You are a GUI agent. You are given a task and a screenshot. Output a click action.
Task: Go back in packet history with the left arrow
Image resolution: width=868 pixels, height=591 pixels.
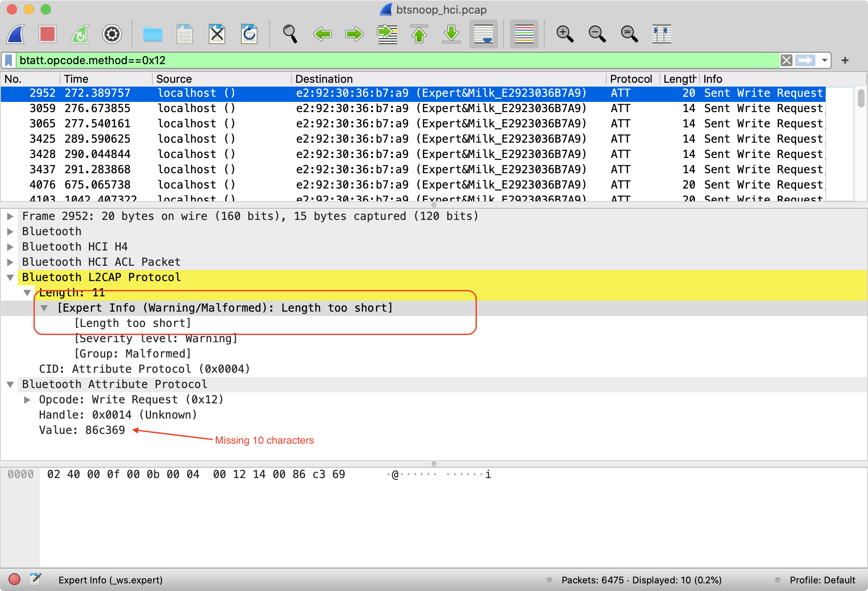coord(322,34)
